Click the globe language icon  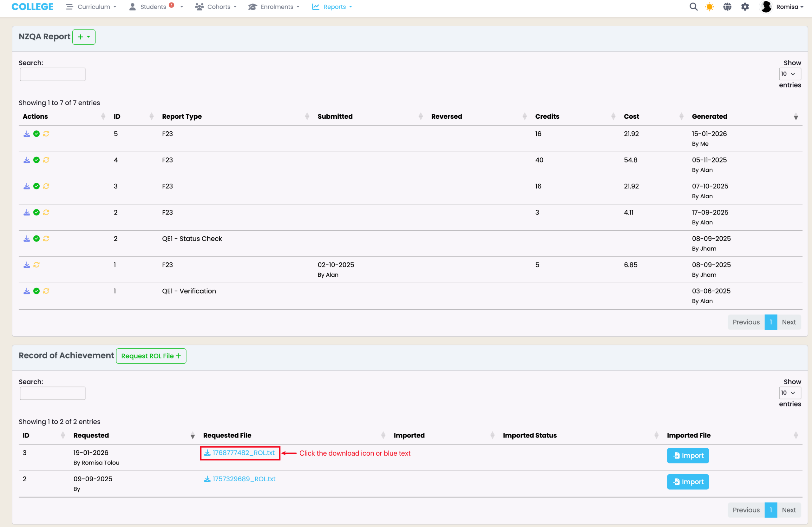(x=727, y=7)
